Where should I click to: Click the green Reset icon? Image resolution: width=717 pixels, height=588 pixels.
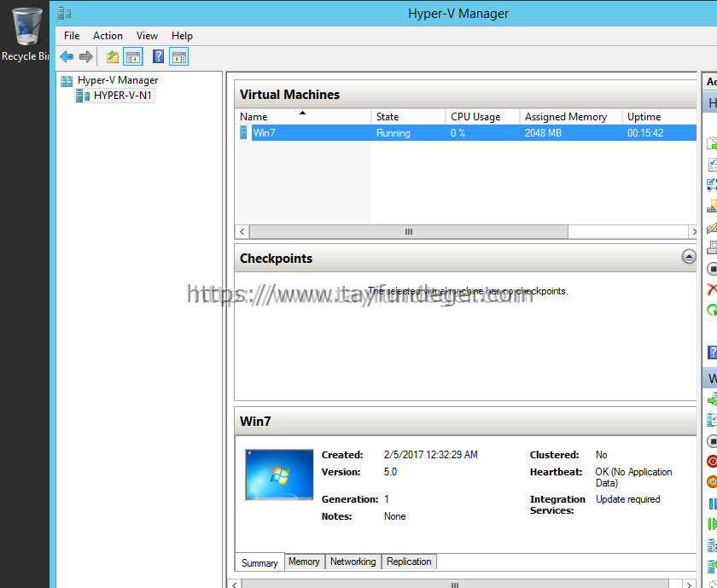[x=713, y=524]
